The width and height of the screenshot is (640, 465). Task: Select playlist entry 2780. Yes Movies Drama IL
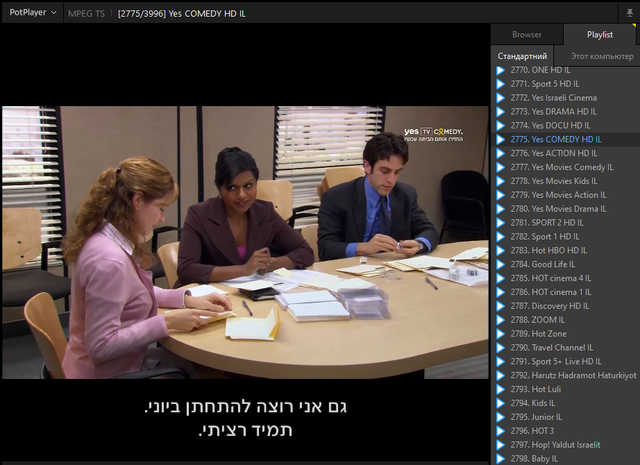[x=566, y=209]
